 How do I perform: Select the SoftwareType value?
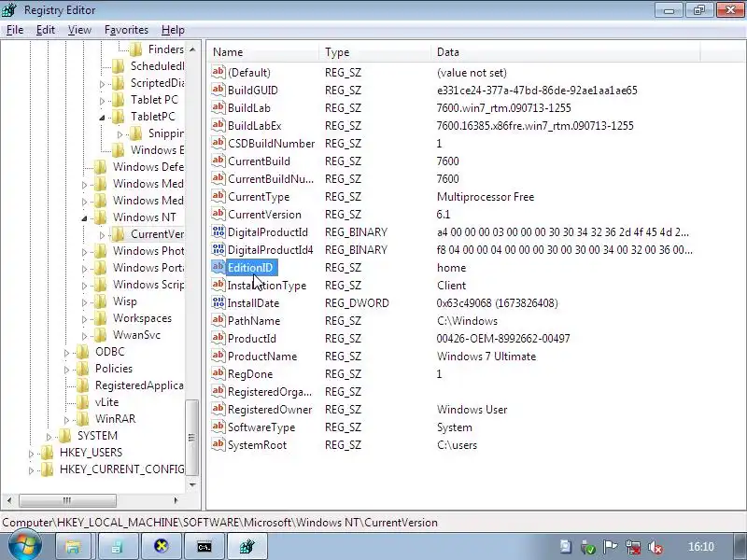(261, 427)
